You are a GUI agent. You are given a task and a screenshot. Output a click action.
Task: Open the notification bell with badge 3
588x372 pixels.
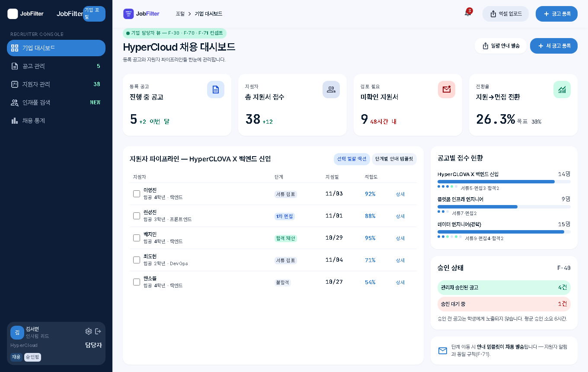(467, 13)
